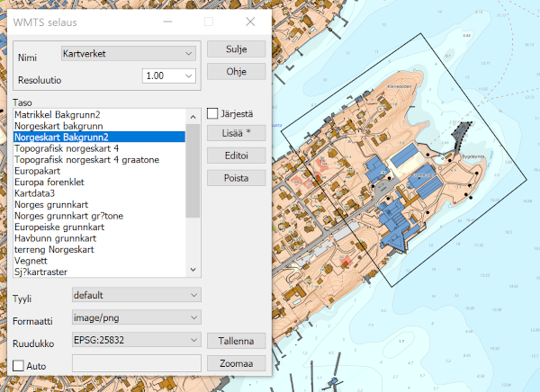Pick the Vegnett layer entry

click(32, 260)
